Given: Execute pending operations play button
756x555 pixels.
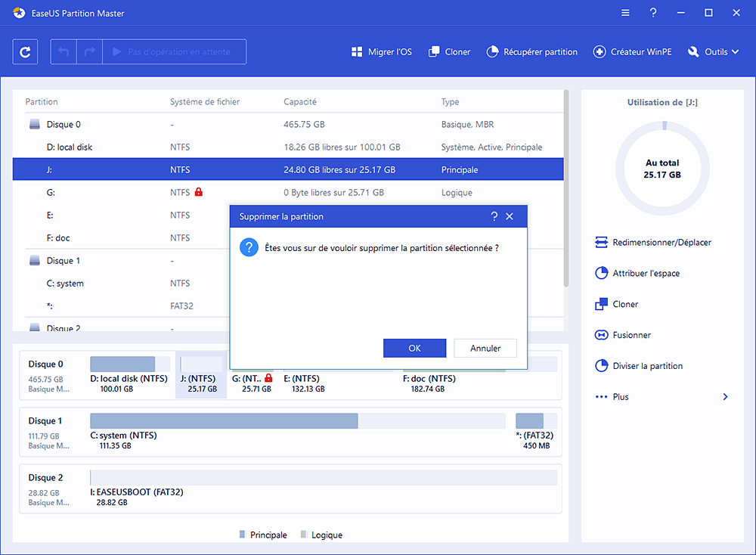Looking at the screenshot, I should pos(175,51).
